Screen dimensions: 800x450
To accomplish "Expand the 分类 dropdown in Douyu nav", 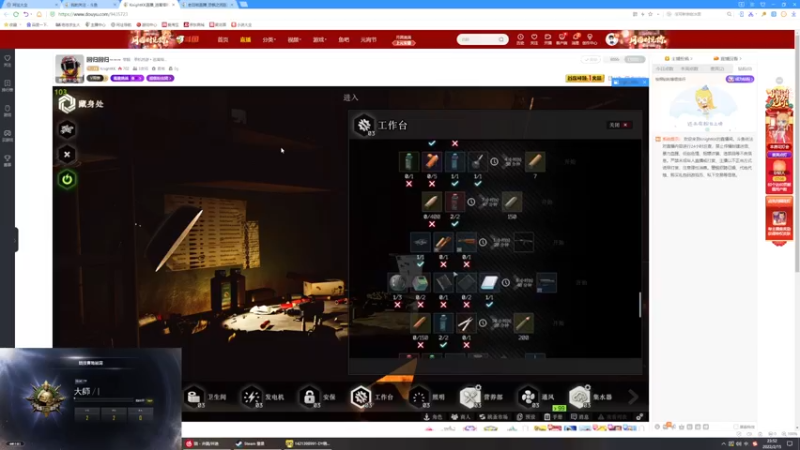I will point(269,39).
